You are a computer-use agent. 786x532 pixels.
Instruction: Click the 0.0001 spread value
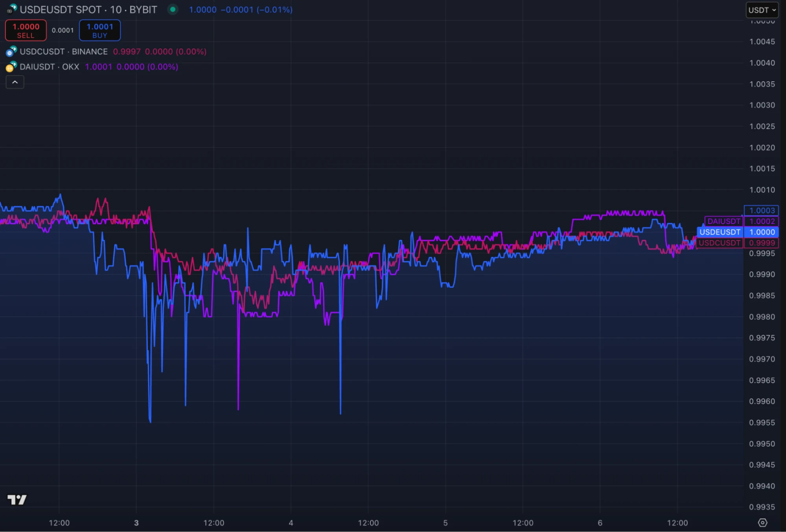[x=63, y=30]
